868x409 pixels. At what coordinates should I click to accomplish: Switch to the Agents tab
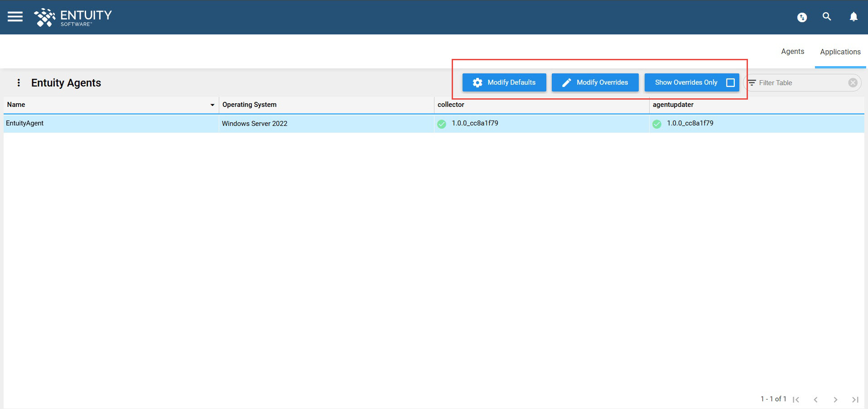(792, 52)
